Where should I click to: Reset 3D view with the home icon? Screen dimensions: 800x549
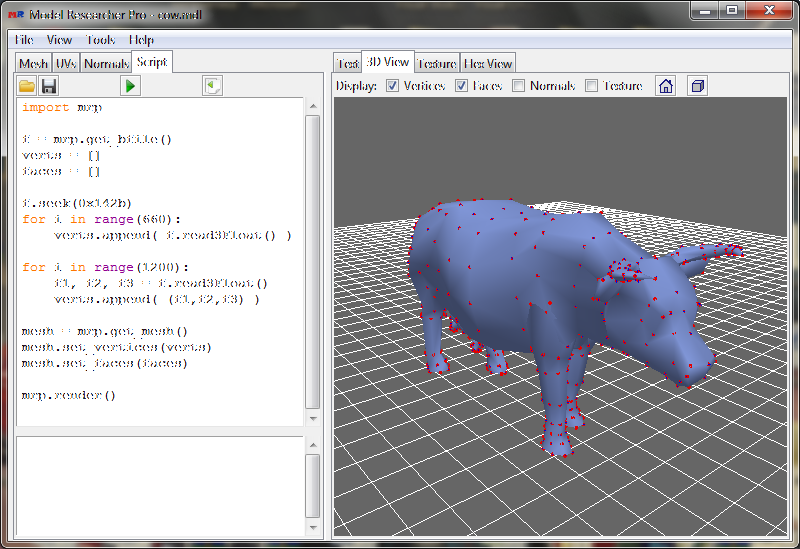click(x=666, y=86)
